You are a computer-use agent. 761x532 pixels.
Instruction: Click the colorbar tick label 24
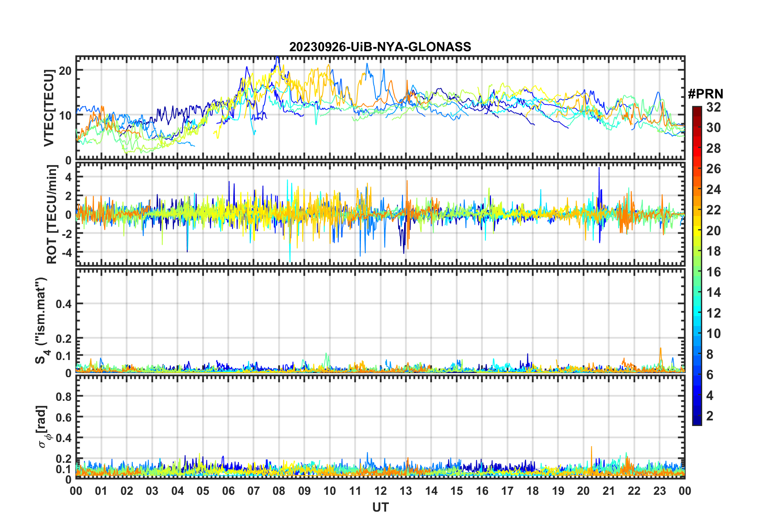(x=713, y=190)
